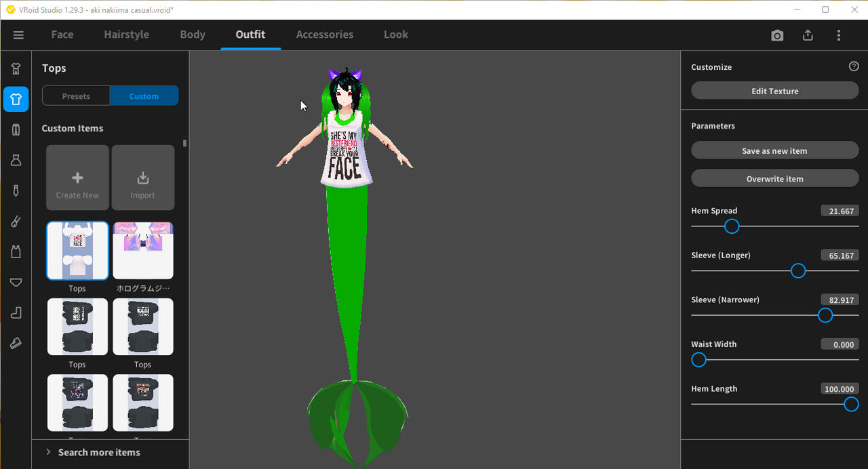Click the Edit Texture button

[x=775, y=91]
